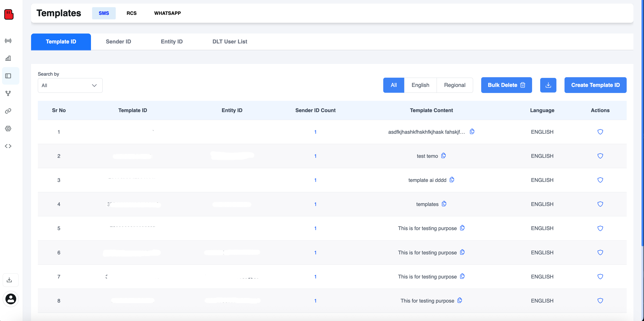This screenshot has height=321, width=644.
Task: Copy content of row 7 testing purpose
Action: coord(462,276)
